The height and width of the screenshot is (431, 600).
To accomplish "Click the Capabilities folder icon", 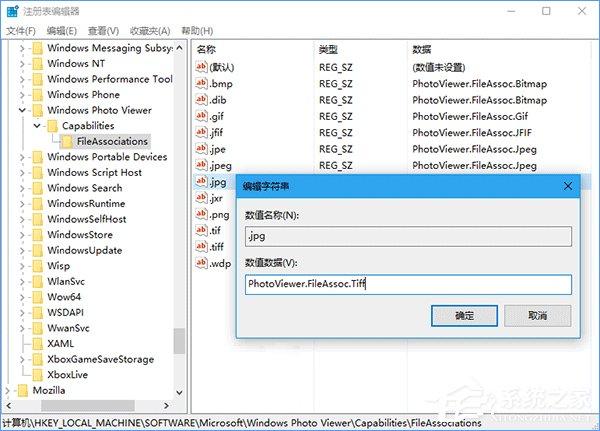I will click(x=52, y=126).
